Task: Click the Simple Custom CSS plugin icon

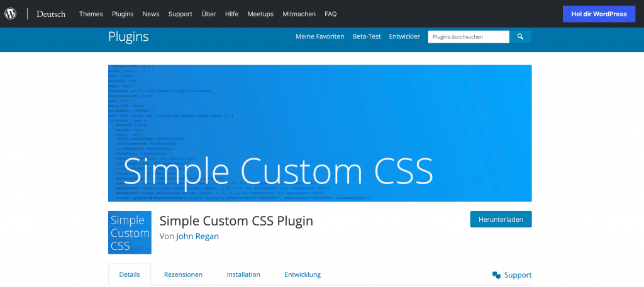Action: [130, 232]
